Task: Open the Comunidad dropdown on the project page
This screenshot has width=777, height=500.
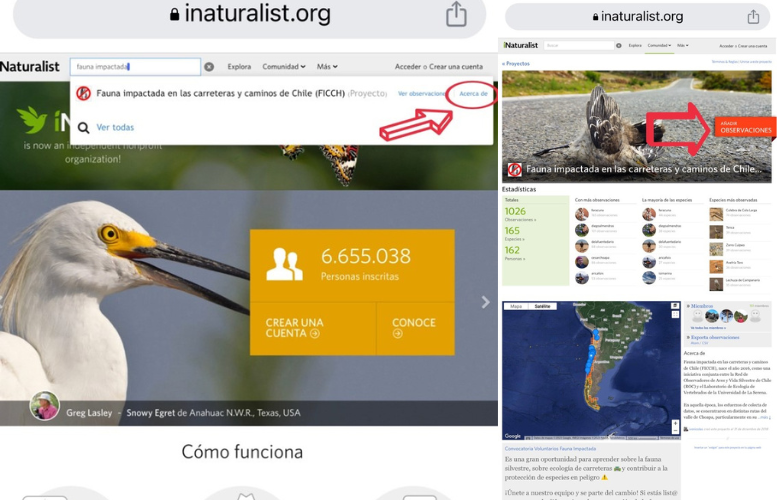Action: [658, 45]
